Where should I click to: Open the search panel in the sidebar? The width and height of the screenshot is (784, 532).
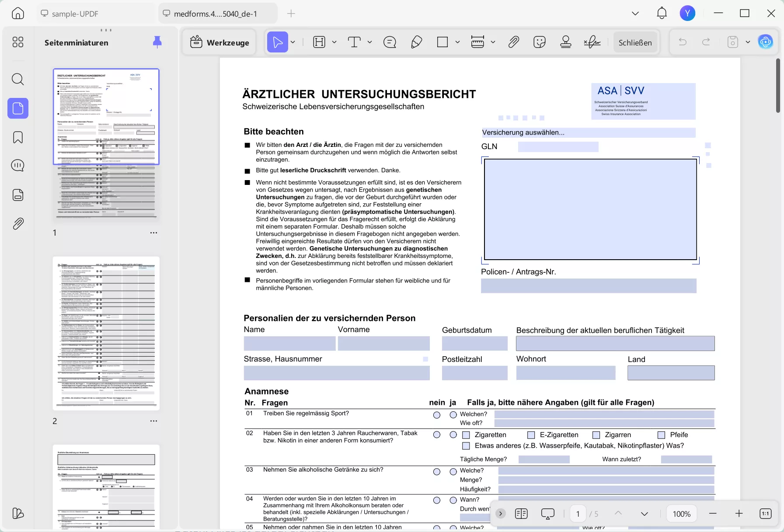tap(18, 79)
